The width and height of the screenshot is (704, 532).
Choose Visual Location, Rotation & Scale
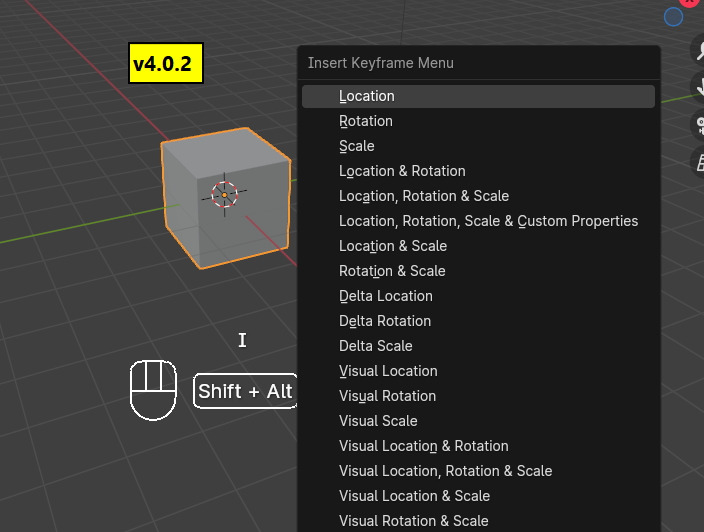(478, 471)
